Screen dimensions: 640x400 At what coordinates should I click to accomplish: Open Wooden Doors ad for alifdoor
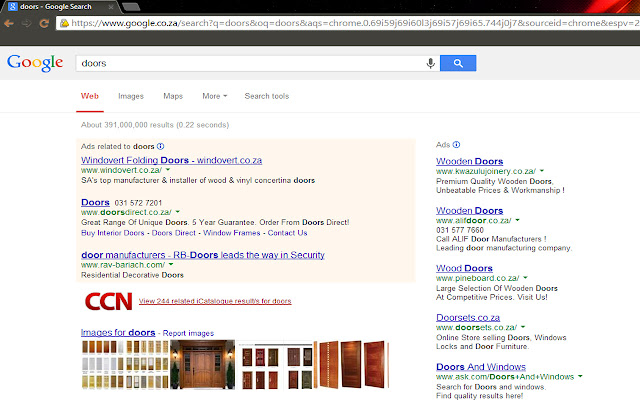coord(469,211)
